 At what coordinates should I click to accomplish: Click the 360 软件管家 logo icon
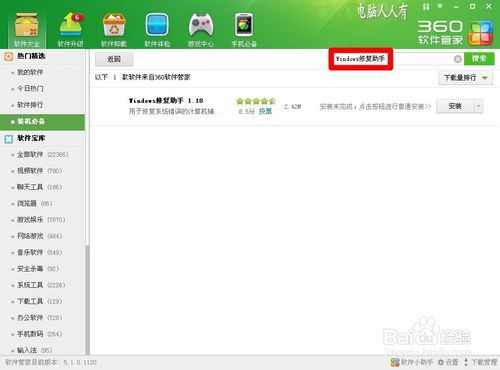coord(480,33)
